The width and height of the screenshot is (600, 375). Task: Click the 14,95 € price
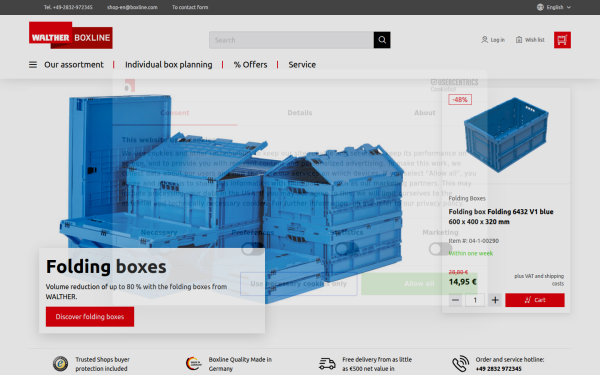(463, 282)
